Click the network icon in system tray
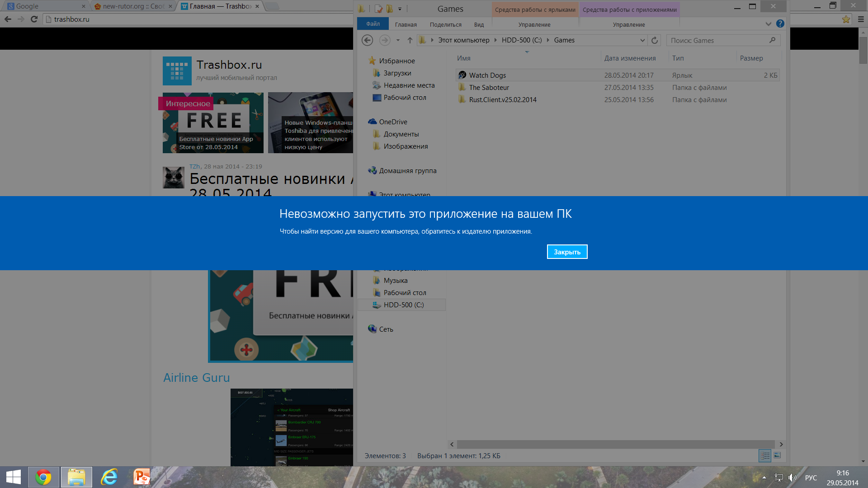This screenshot has height=488, width=868. point(778,478)
